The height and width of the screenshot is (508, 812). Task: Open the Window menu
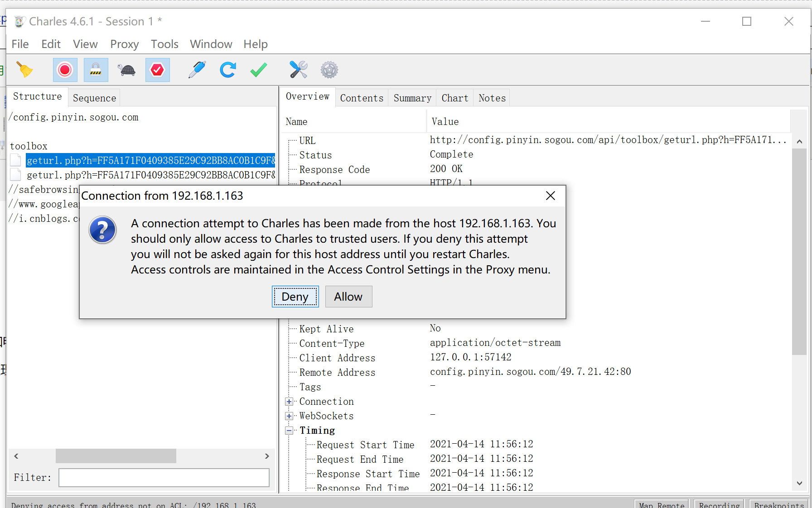(x=211, y=44)
